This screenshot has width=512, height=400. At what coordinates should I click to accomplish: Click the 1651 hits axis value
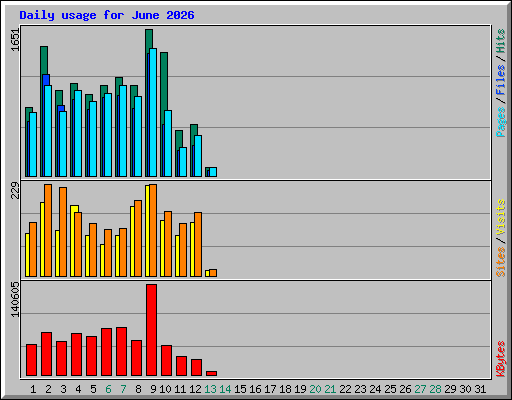[x=15, y=40]
